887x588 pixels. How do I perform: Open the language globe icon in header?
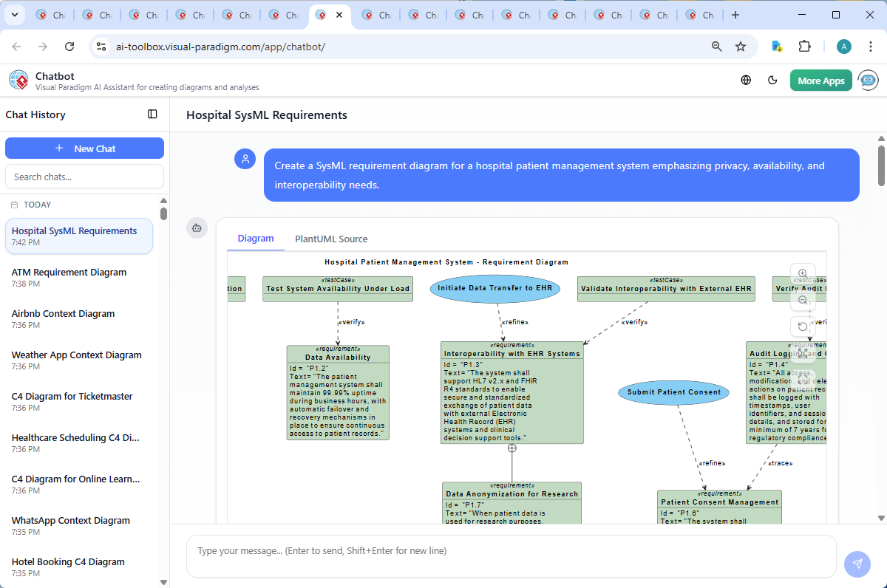click(x=745, y=80)
